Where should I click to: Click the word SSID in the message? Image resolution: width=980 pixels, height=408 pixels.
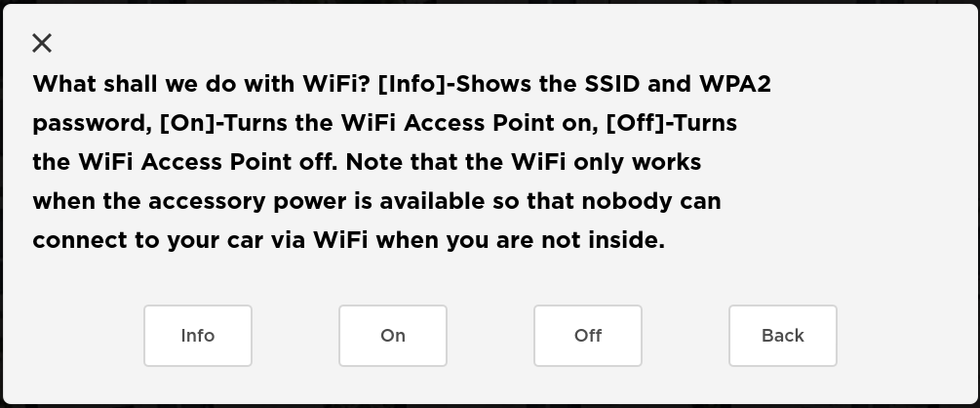tap(611, 84)
